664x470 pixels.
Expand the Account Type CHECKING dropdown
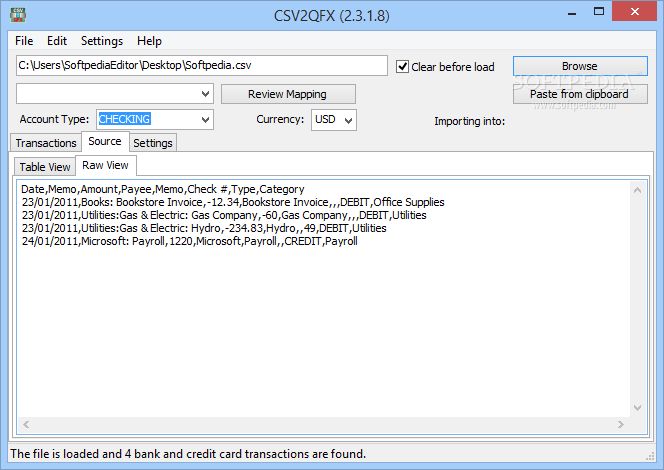[x=205, y=119]
